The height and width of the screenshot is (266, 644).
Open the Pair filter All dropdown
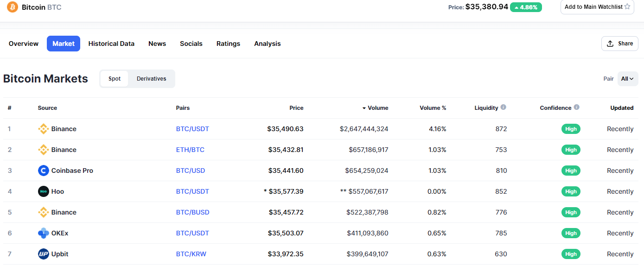click(628, 79)
